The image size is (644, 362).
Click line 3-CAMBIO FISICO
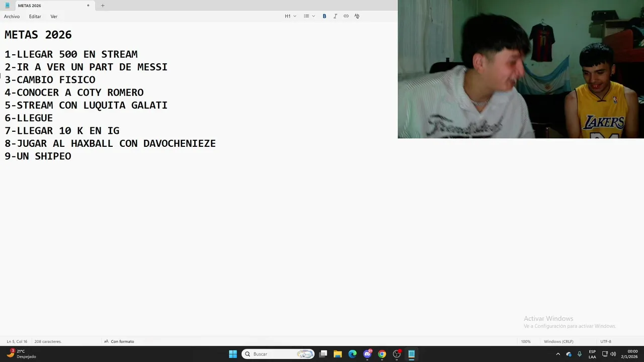pos(50,79)
